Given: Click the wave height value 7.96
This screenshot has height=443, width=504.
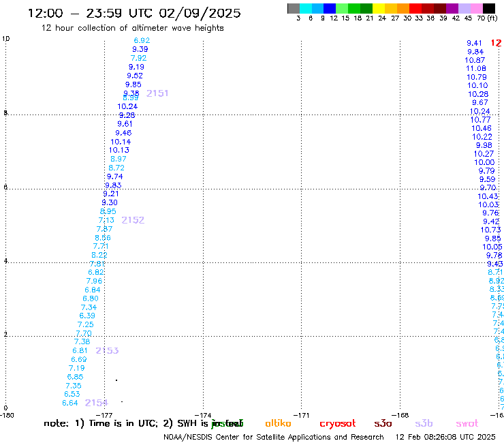Looking at the screenshot, I should coord(94,281).
